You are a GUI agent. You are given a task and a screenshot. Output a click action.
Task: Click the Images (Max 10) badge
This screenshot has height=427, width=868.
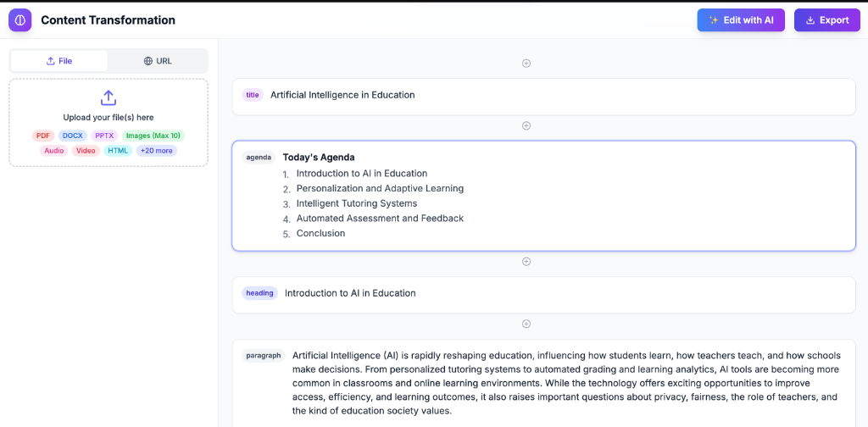click(153, 136)
